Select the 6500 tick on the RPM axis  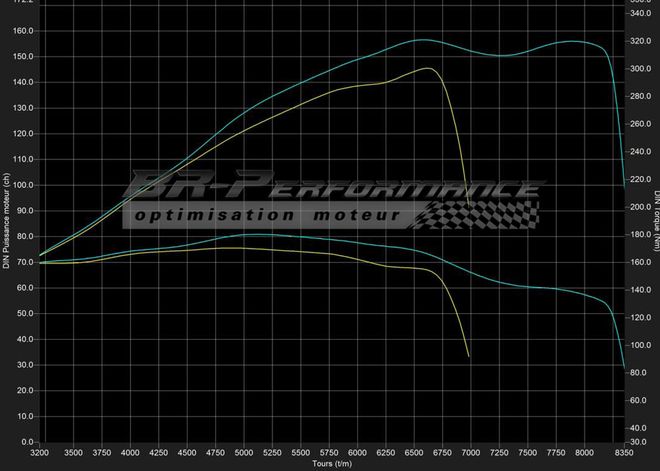413,453
